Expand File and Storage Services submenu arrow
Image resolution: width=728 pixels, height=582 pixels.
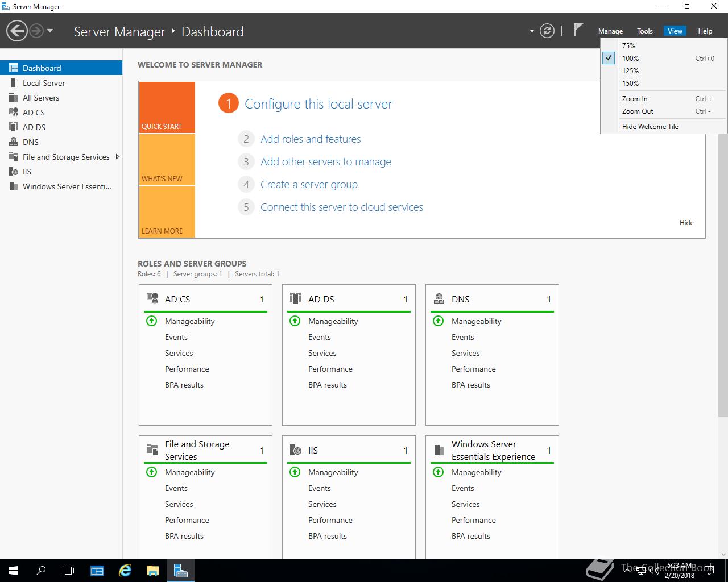117,157
